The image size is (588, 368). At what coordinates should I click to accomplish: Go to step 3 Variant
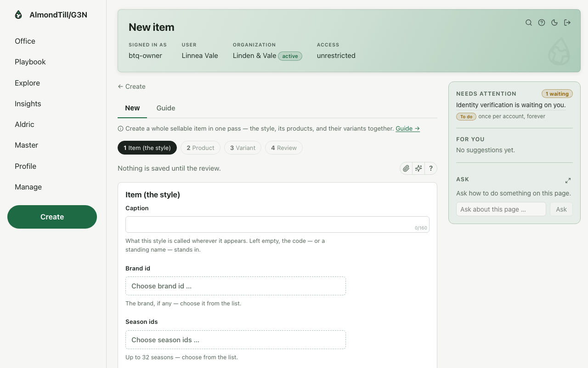click(243, 148)
